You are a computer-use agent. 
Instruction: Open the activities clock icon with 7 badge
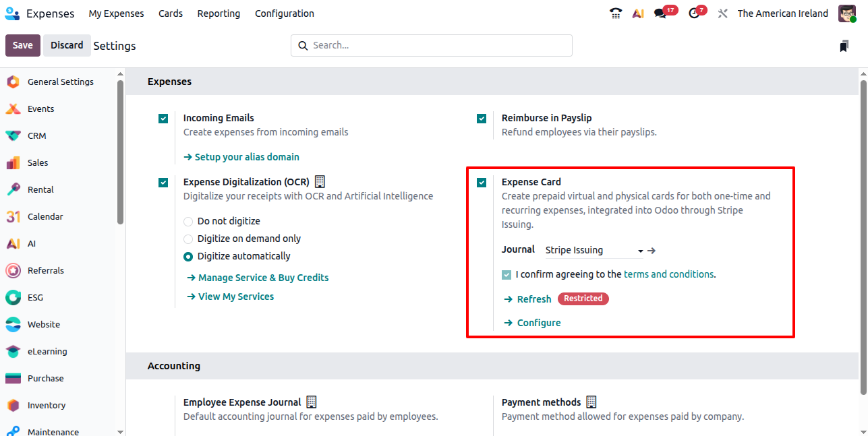tap(694, 13)
